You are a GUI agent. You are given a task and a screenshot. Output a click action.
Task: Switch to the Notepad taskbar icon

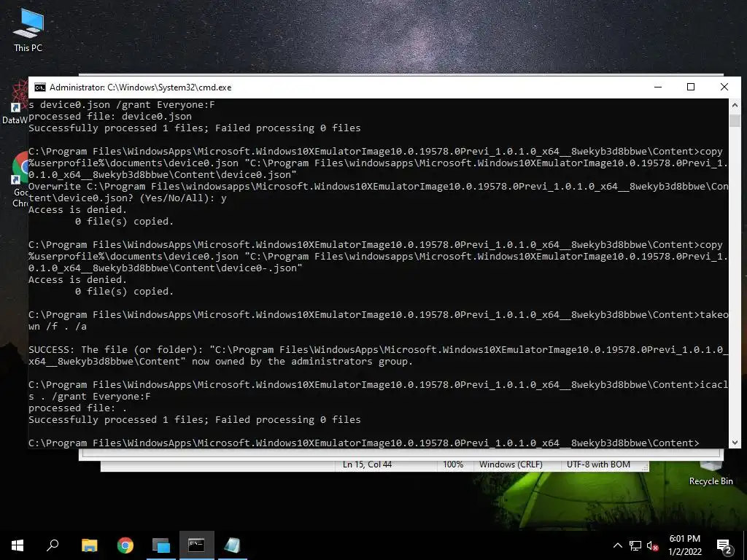(233, 545)
